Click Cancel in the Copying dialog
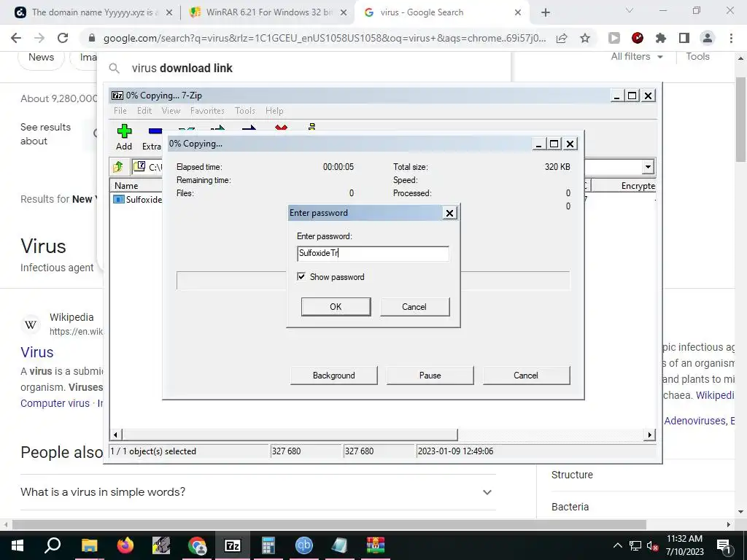The height and width of the screenshot is (560, 747). (526, 376)
